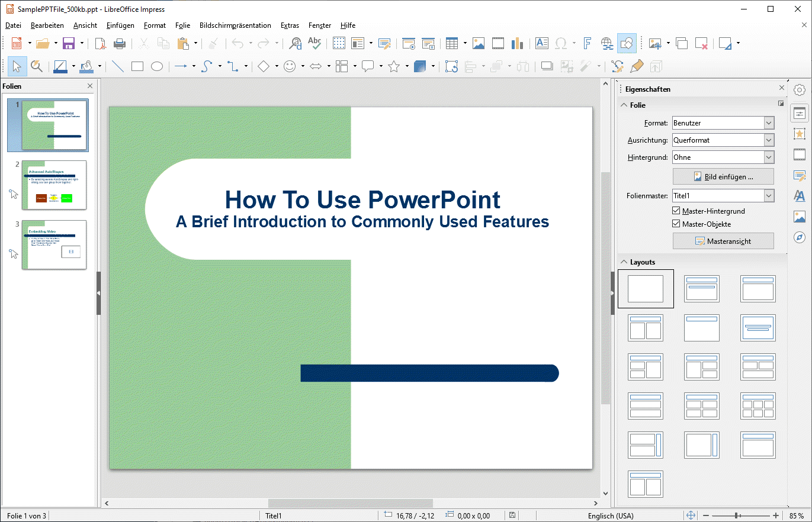
Task: Click Start from First Slide icon
Action: (x=409, y=43)
